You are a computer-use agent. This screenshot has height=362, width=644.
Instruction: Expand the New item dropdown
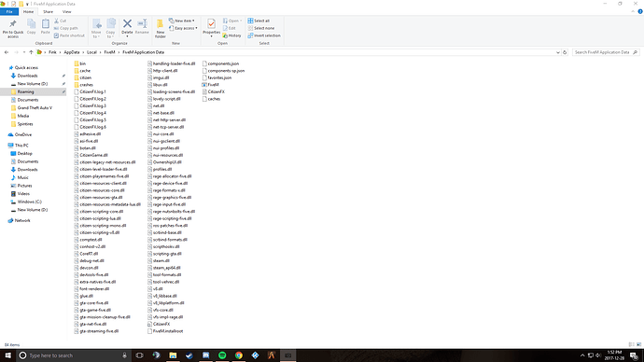coord(182,21)
